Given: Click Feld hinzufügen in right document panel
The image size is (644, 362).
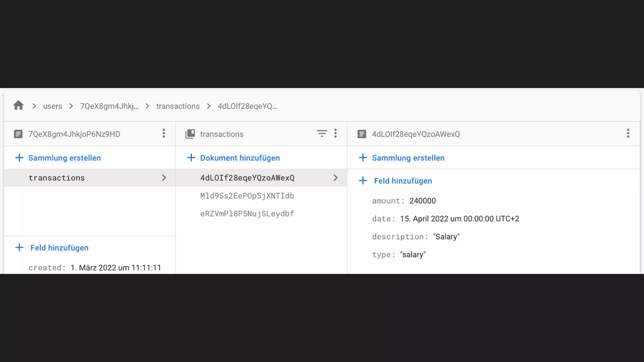Looking at the screenshot, I should click(403, 181).
